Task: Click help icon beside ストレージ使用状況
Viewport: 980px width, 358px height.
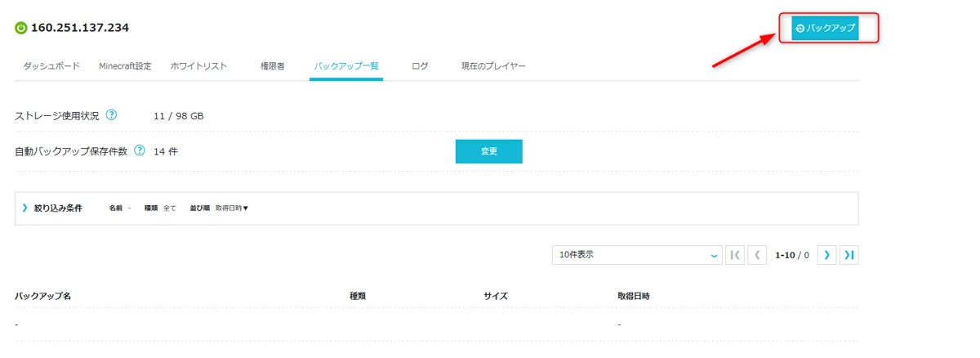Action: pyautogui.click(x=112, y=115)
